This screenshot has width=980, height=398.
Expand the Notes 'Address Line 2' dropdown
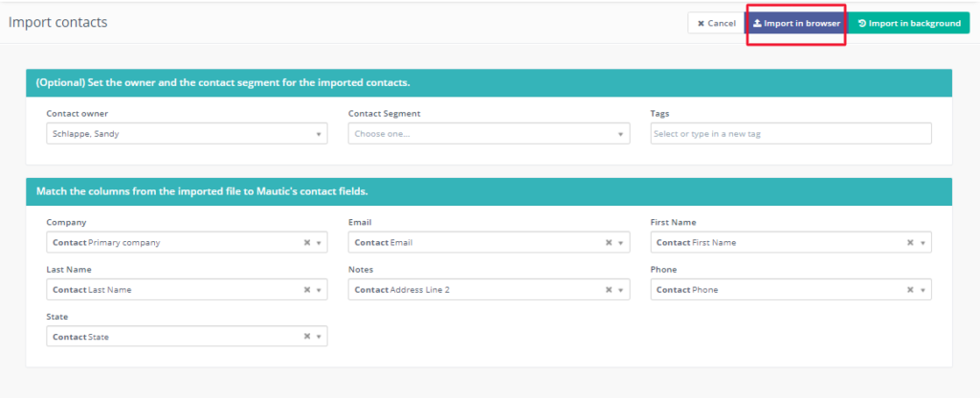click(620, 290)
